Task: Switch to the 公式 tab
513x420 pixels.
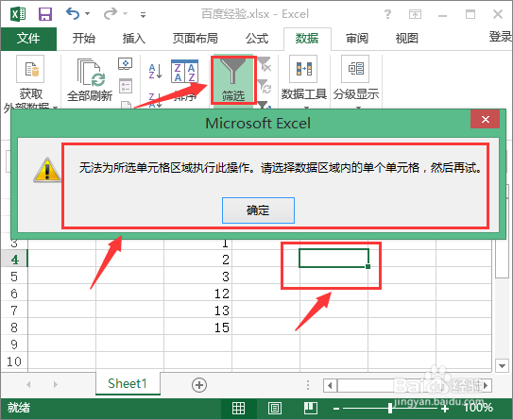Action: (x=257, y=39)
